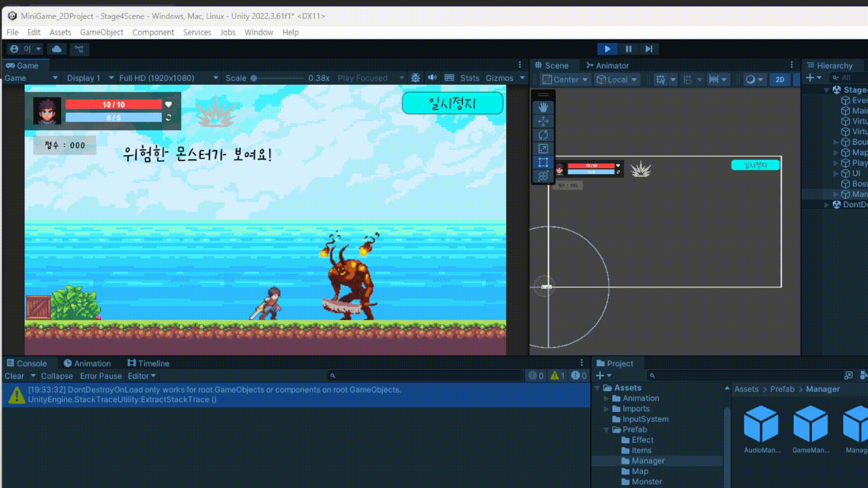Open the Center pivot mode dropdown
Screen dimensions: 868x488
(x=566, y=80)
